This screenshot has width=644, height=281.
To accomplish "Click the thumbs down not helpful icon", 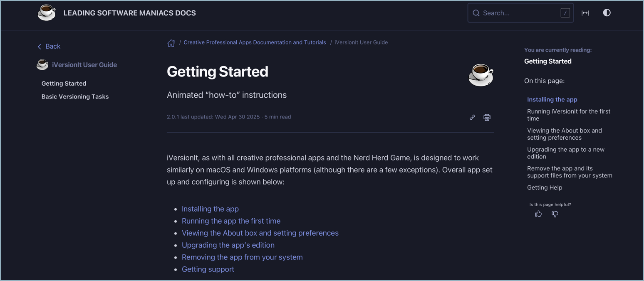I will 555,214.
